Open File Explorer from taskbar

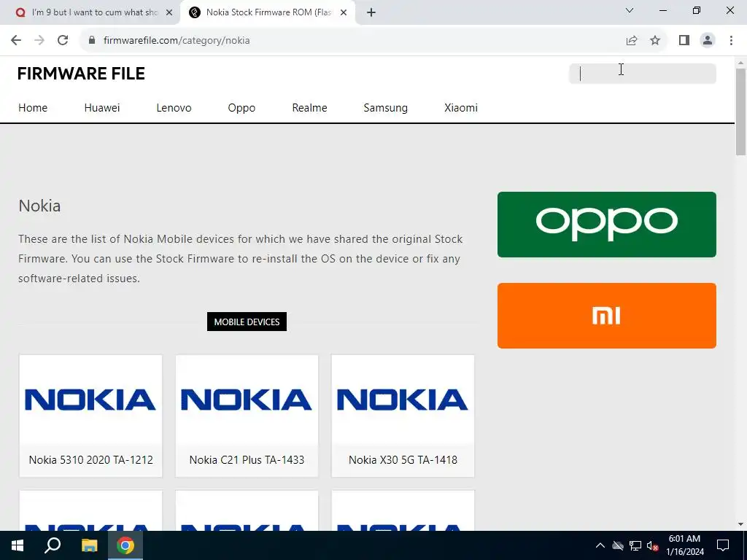tap(89, 545)
